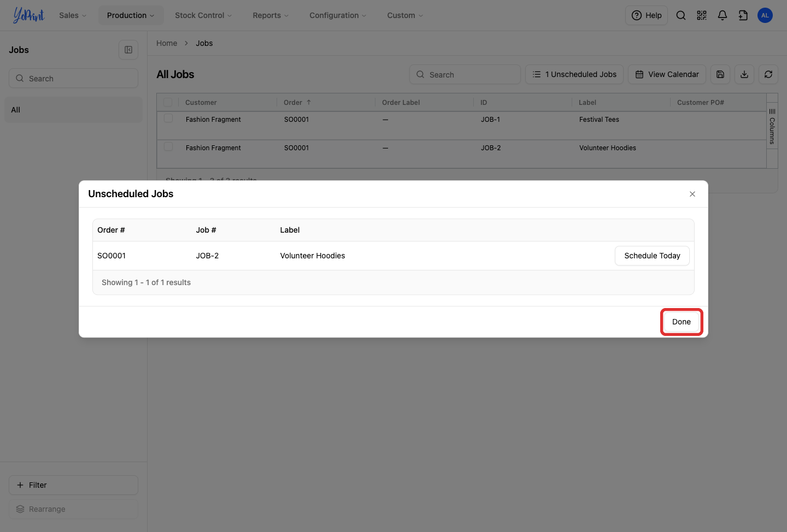Go to Home breadcrumb link
Viewport: 787px width, 532px height.
[x=167, y=43]
